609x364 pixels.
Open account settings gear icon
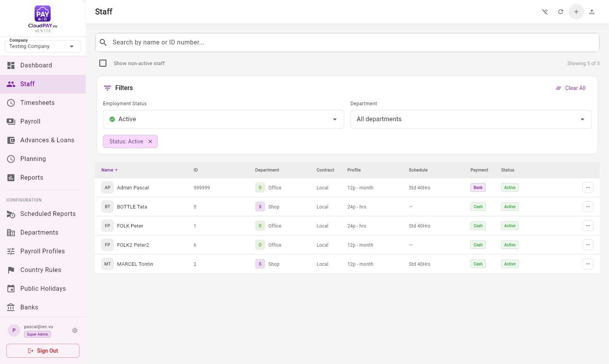coord(75,330)
